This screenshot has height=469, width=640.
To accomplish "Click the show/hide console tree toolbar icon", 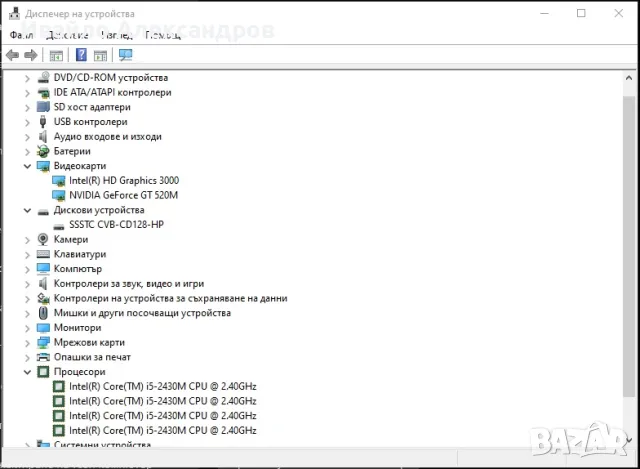I will point(56,55).
